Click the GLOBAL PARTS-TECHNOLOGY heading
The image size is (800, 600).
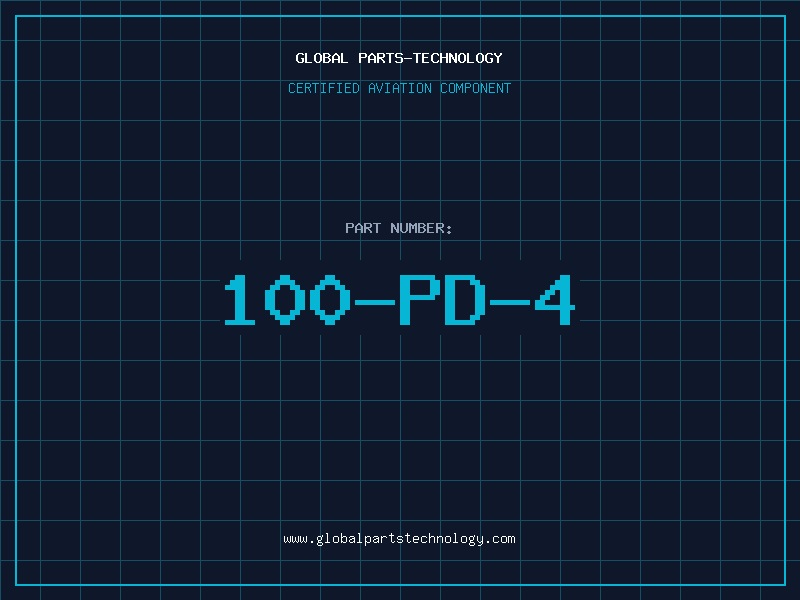[399, 58]
